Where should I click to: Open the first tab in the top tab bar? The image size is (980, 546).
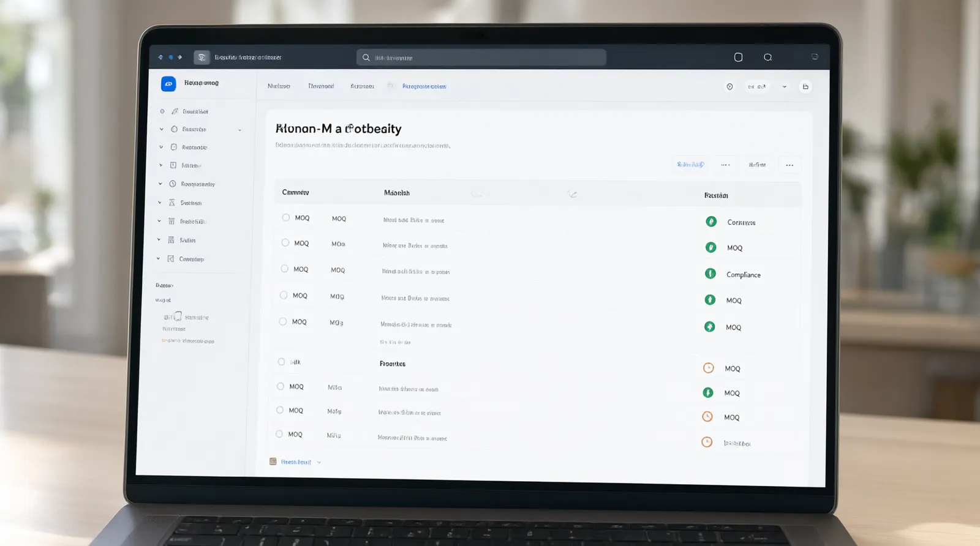tap(279, 86)
